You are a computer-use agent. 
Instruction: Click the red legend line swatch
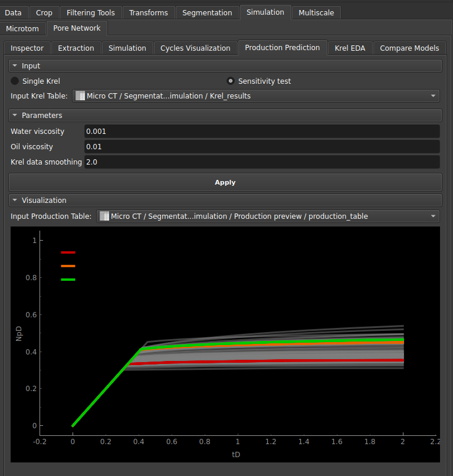point(68,252)
